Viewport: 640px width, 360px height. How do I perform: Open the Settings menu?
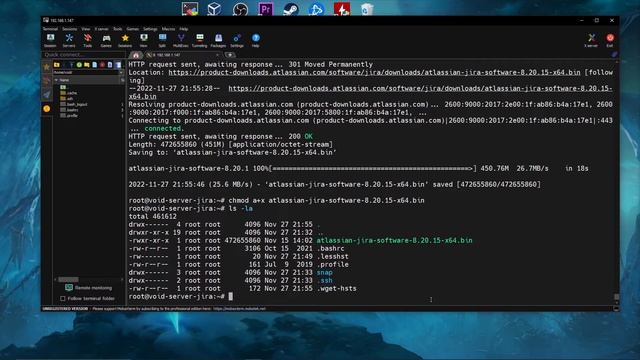150,29
